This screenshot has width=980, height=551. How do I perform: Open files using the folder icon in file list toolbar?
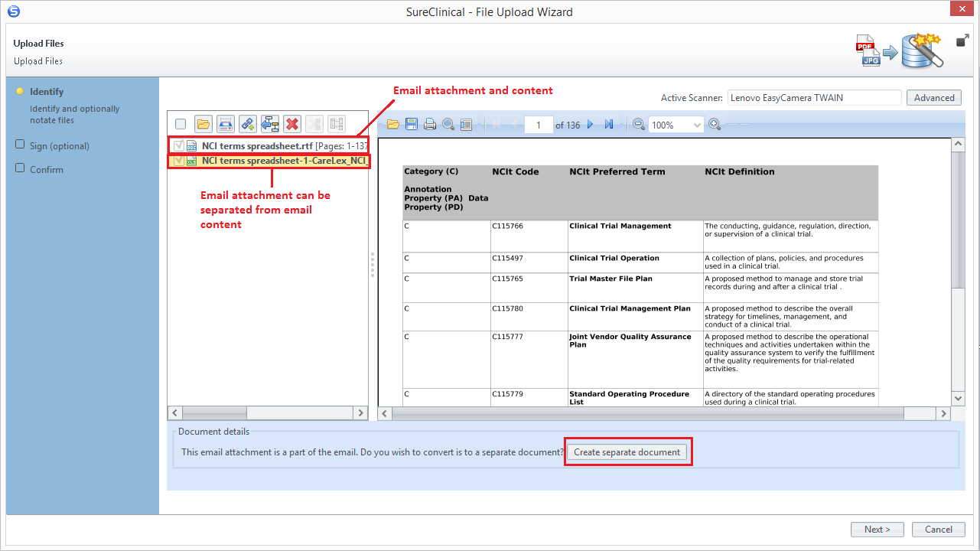(x=203, y=124)
